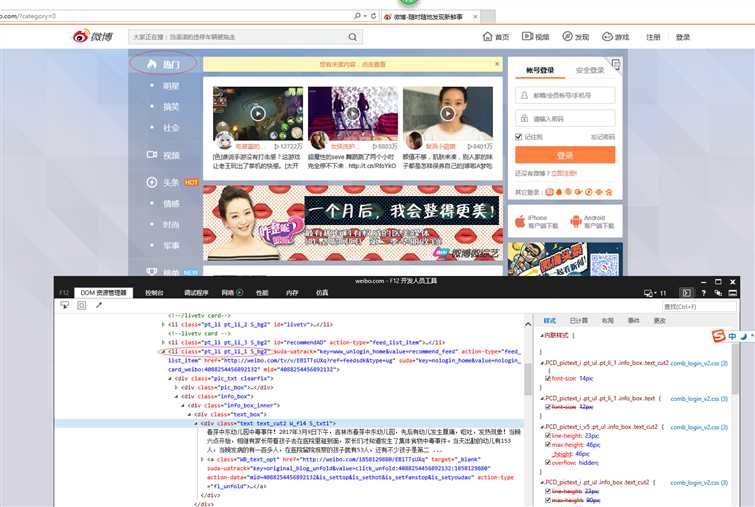Collapse the li class pt_li_1 S_bg2 node
This screenshot has width=755, height=507.
point(163,351)
